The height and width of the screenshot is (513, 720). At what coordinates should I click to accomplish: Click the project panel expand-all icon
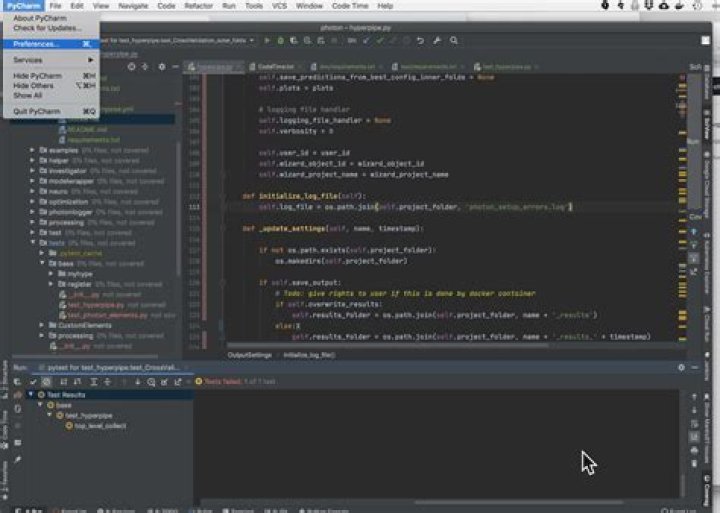(145, 67)
